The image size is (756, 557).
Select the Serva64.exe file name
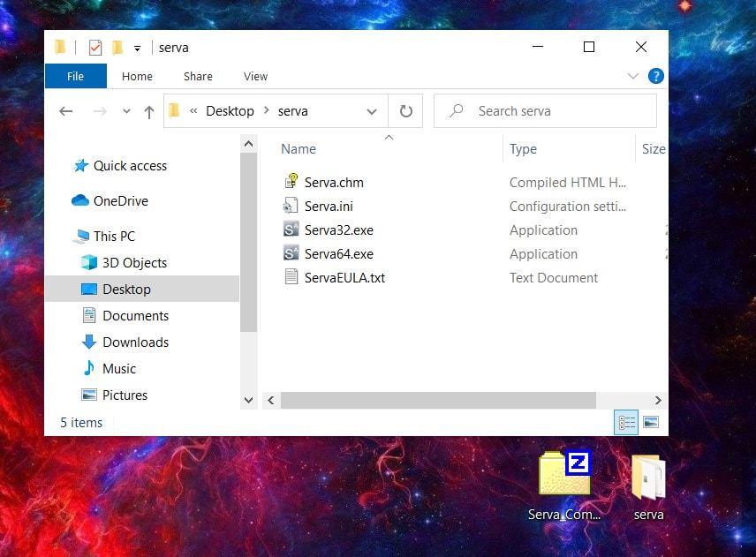[x=339, y=253]
